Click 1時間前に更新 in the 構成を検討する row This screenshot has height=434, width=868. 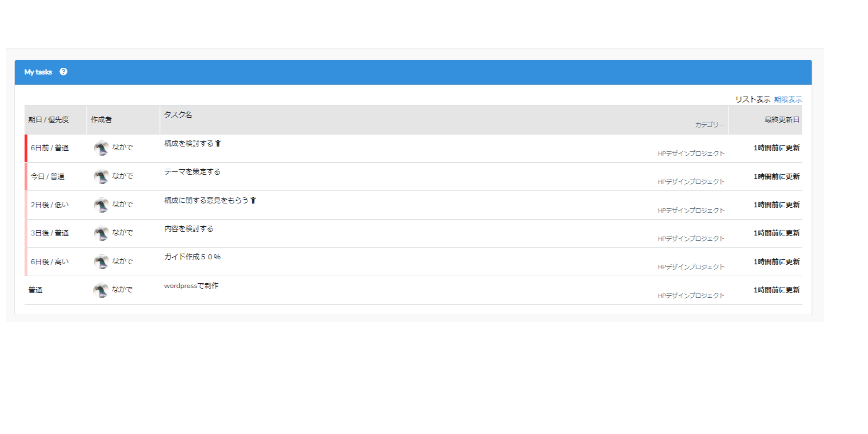click(776, 148)
